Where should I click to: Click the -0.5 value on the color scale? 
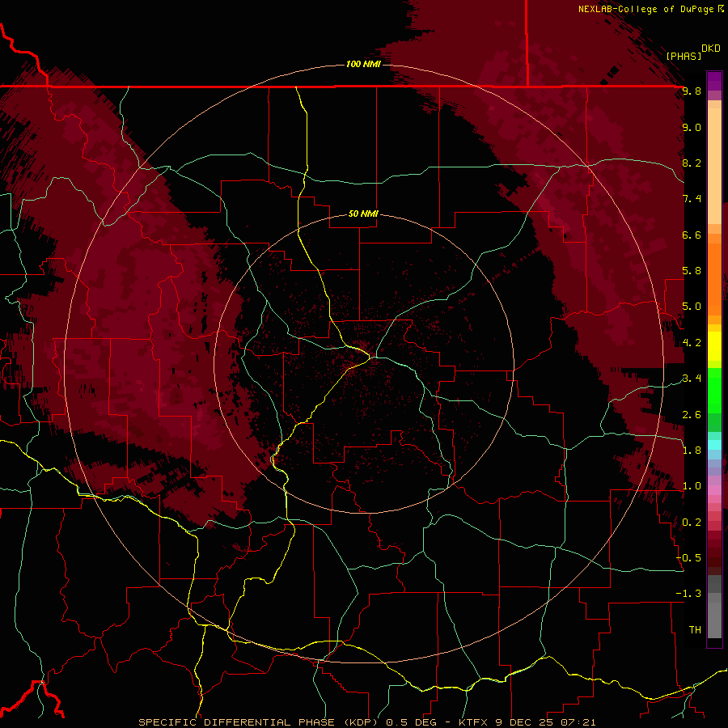coord(688,558)
